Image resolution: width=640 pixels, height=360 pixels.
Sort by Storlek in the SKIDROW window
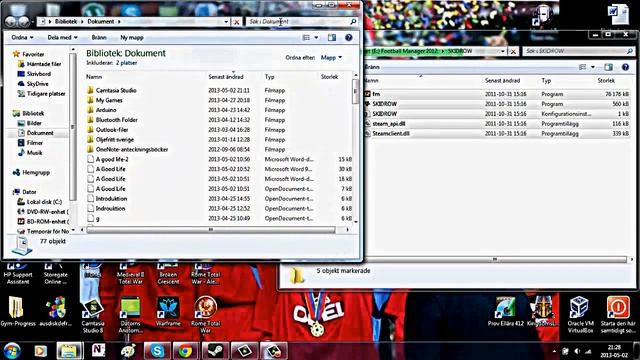click(606, 81)
